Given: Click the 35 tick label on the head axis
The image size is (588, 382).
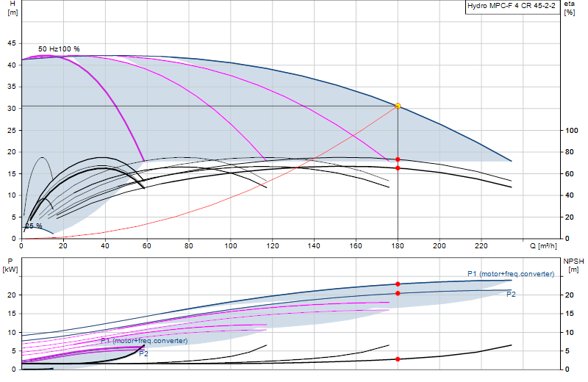Looking at the screenshot, I should pyautogui.click(x=12, y=87).
